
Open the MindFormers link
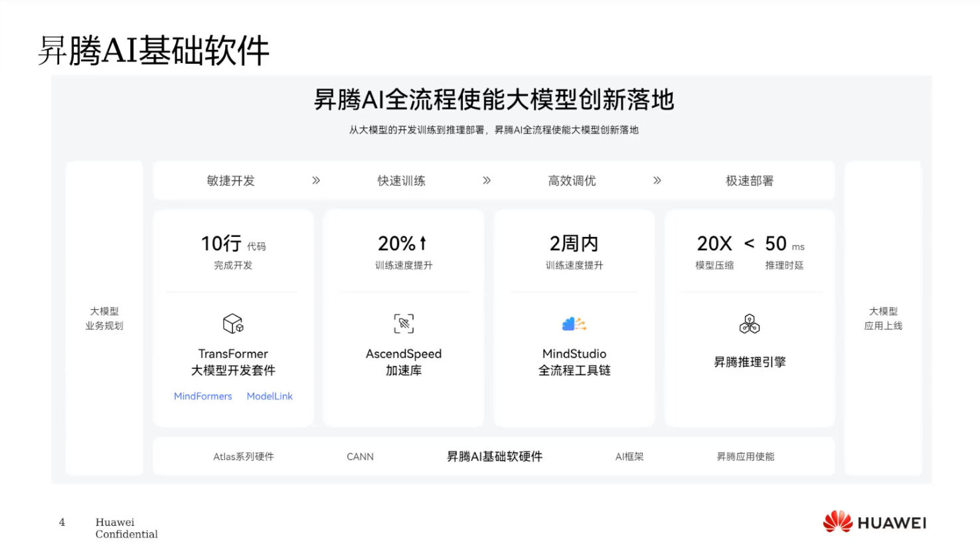pos(203,396)
